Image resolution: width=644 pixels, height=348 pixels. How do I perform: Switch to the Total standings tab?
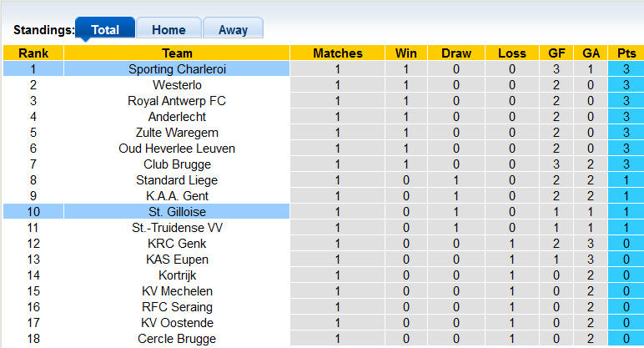[x=105, y=29]
